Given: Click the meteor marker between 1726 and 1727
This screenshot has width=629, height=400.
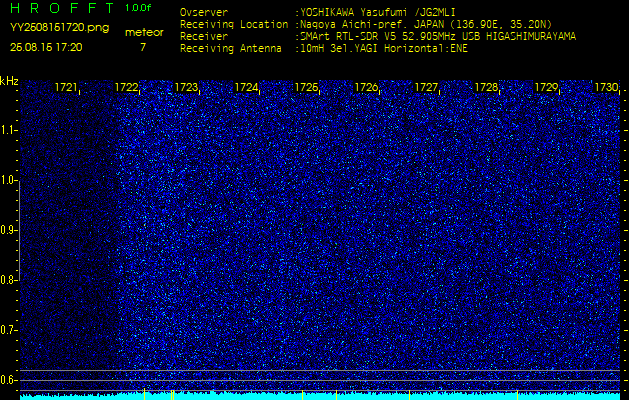Looking at the screenshot, I should pos(409,395).
